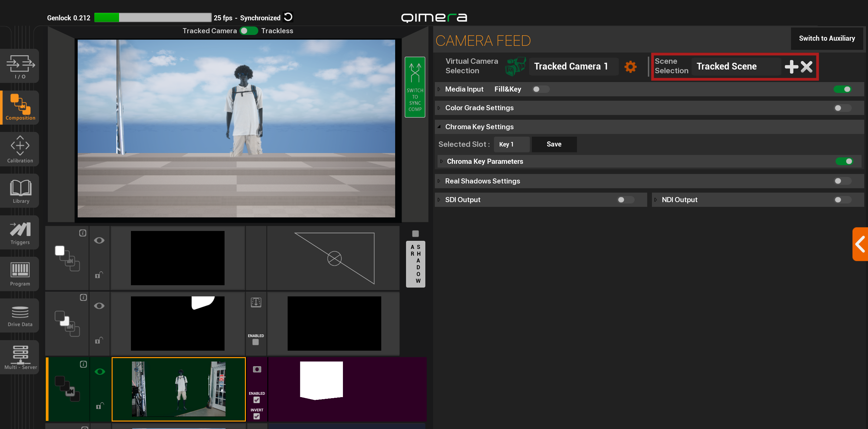Expand Chroma Key Parameters section
Viewport: 868px width, 429px height.
click(x=441, y=161)
